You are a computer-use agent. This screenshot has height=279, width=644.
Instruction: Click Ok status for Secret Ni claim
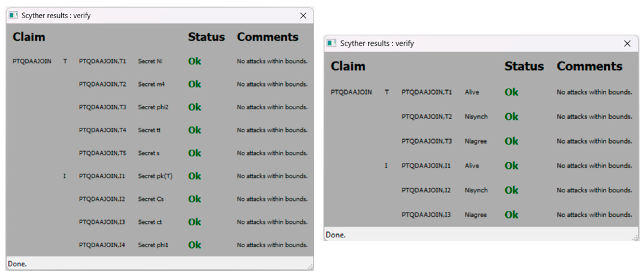(194, 61)
